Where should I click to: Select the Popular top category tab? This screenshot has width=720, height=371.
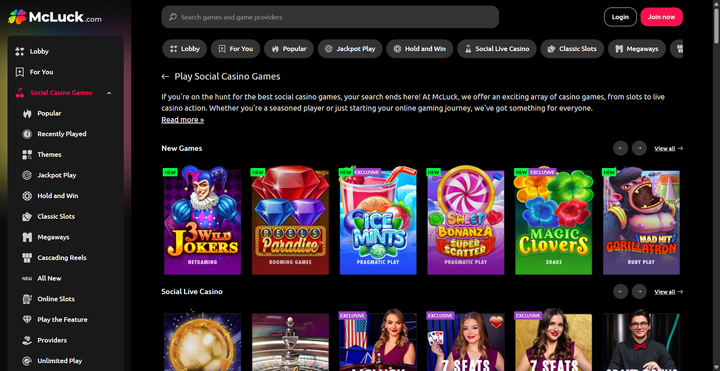(289, 49)
